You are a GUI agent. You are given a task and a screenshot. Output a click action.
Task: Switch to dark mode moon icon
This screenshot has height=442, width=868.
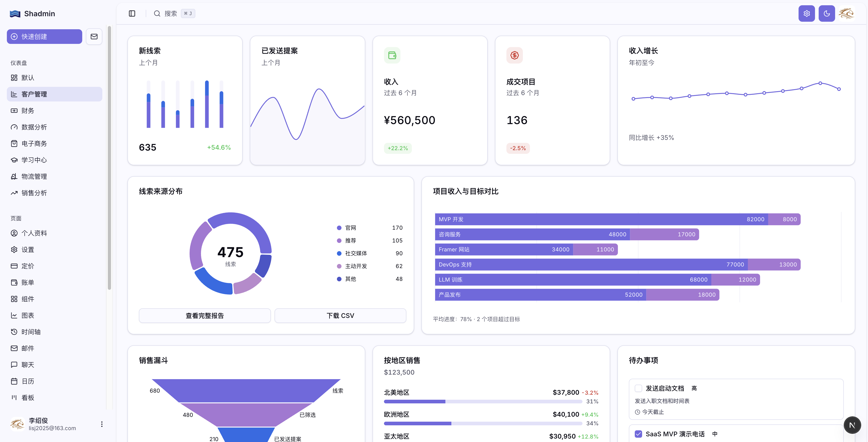[x=827, y=13]
